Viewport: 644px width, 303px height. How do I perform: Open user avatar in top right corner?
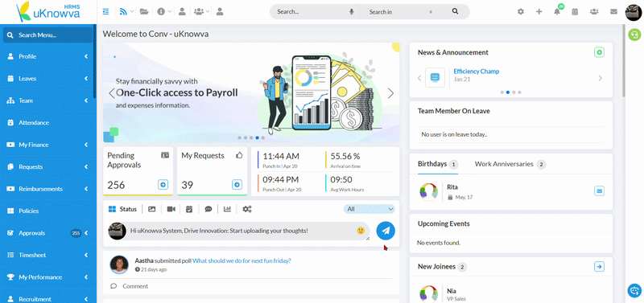[x=634, y=12]
